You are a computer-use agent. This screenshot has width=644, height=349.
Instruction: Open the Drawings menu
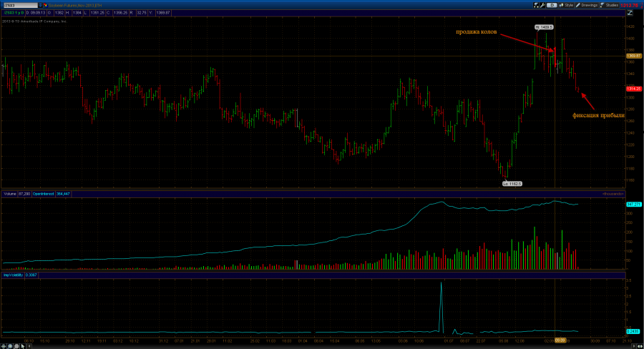coord(587,5)
